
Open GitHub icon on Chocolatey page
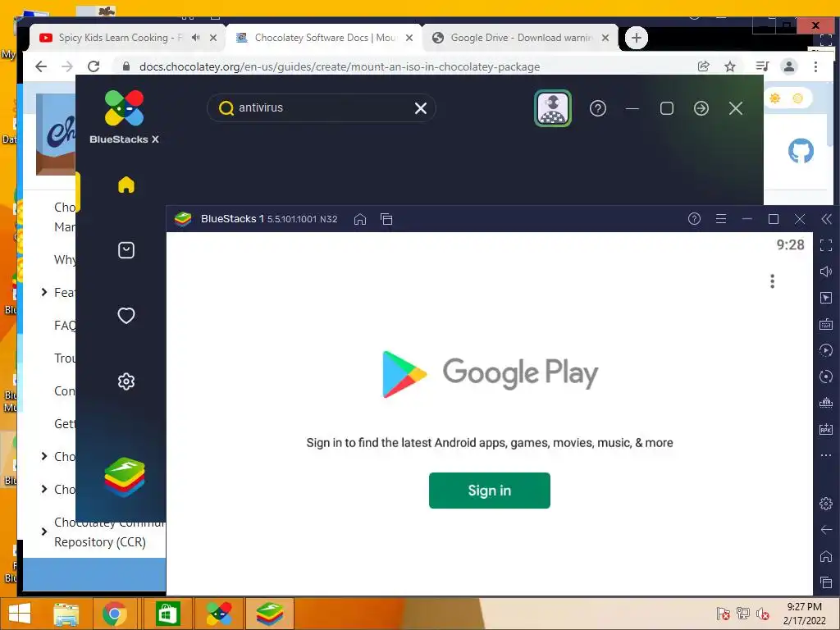pos(801,151)
